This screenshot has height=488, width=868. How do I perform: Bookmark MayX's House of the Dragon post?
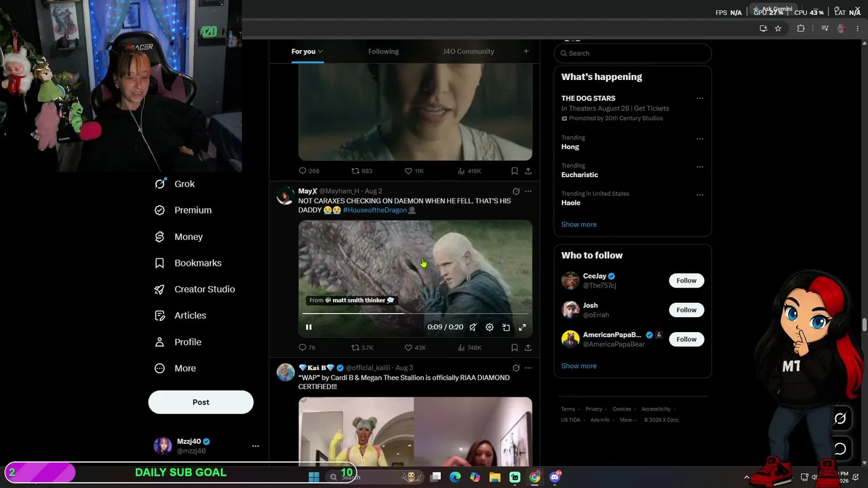pyautogui.click(x=515, y=348)
